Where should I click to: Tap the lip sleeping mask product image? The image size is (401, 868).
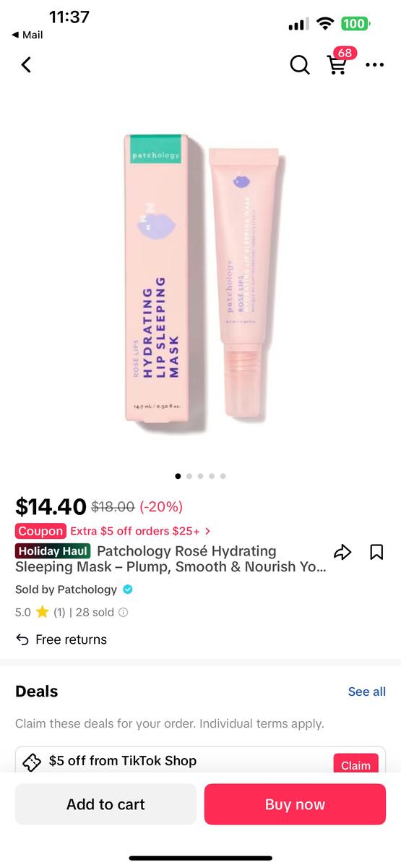pos(201,281)
